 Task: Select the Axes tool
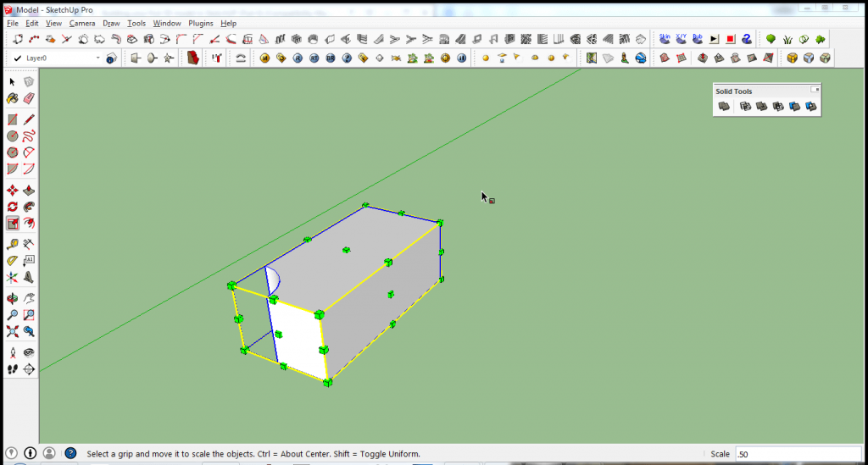pos(12,277)
